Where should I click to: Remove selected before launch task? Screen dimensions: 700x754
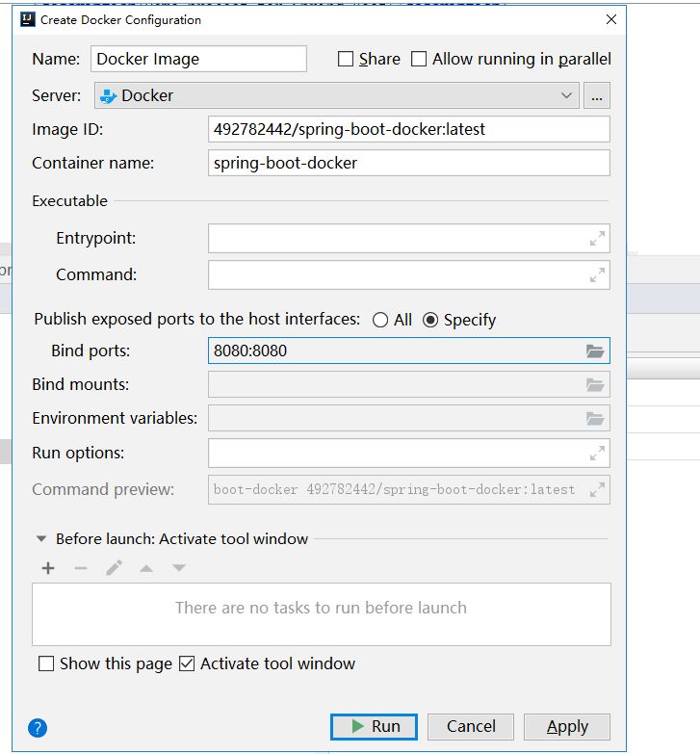(81, 568)
